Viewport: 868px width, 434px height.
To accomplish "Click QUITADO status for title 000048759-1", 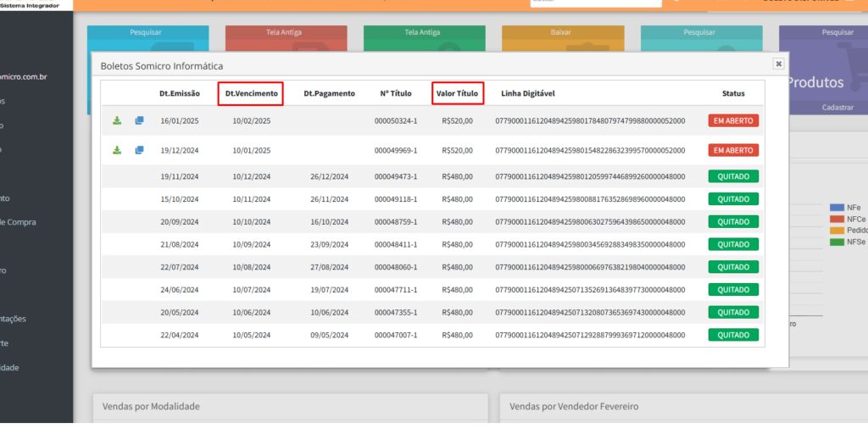I will pyautogui.click(x=733, y=222).
